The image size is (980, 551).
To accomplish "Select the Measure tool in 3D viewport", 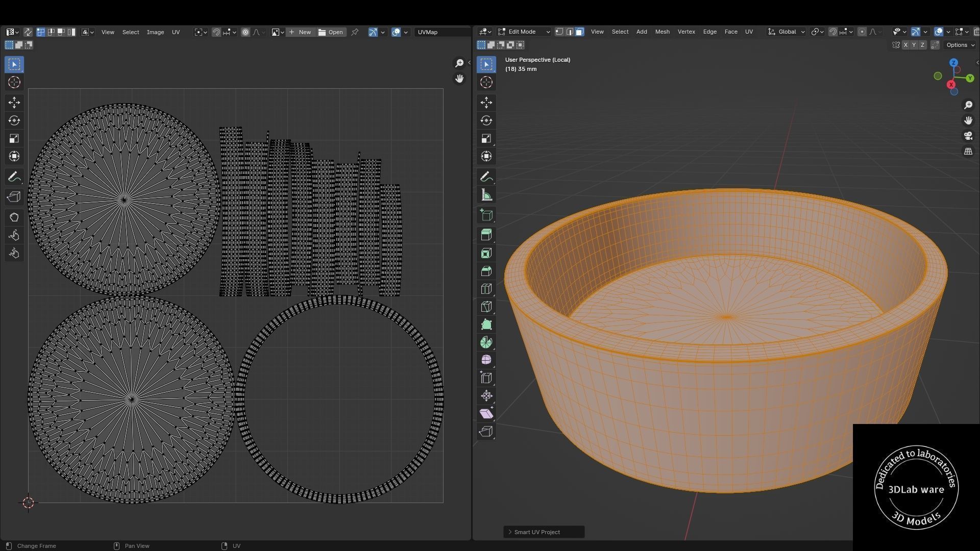I will pos(486,195).
